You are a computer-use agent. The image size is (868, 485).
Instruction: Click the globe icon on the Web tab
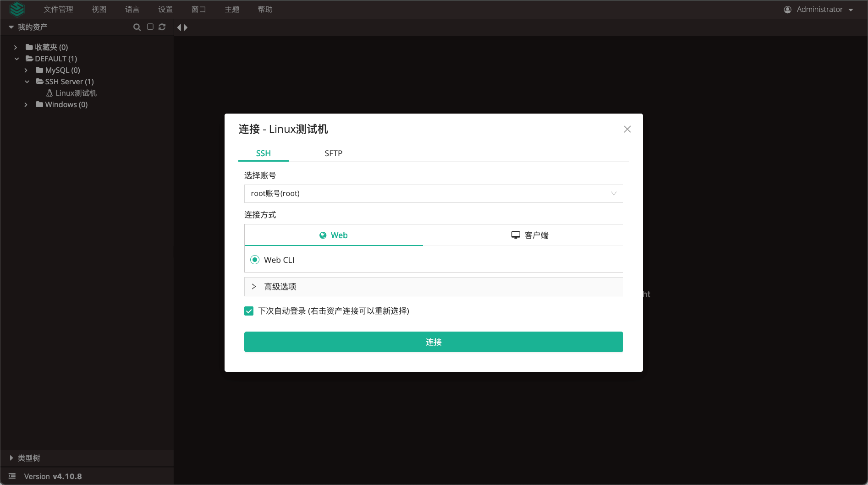pos(323,235)
